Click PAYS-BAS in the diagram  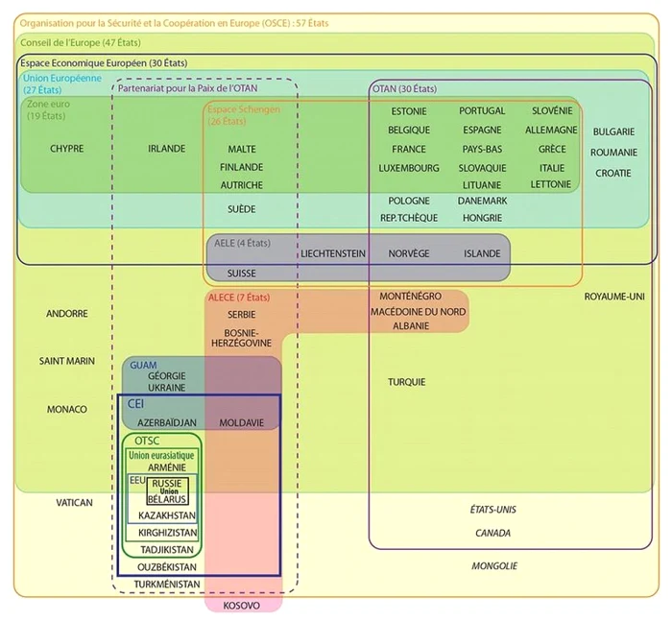pyautogui.click(x=482, y=149)
